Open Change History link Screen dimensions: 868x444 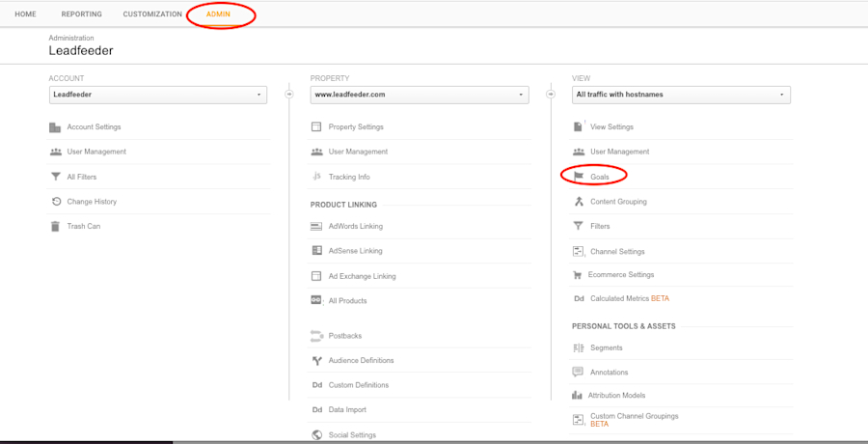(x=92, y=202)
